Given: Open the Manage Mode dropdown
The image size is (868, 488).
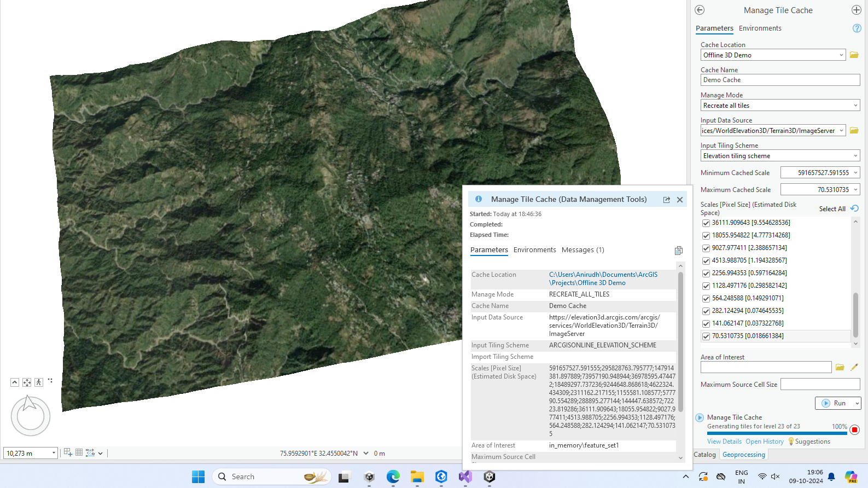Looking at the screenshot, I should [x=855, y=105].
